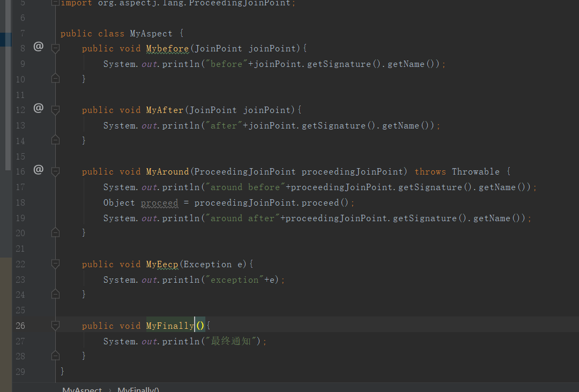
Task: Click the MyAfter method name
Action: coord(165,110)
